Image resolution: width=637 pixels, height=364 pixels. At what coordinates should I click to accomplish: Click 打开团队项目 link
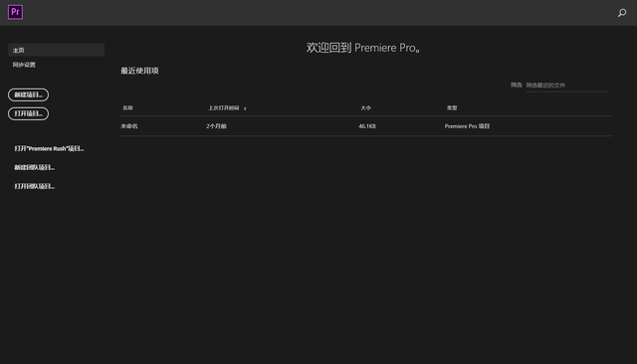point(35,186)
